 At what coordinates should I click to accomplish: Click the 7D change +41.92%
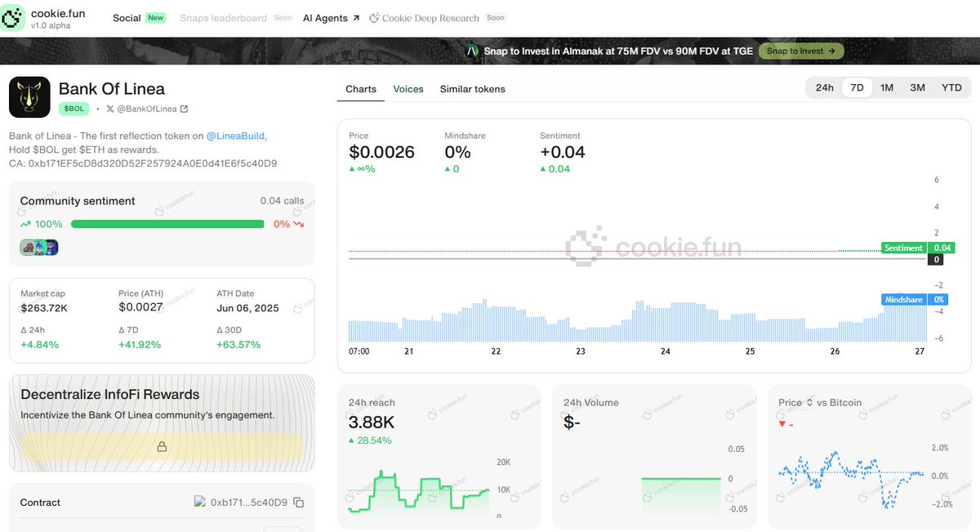click(x=140, y=344)
